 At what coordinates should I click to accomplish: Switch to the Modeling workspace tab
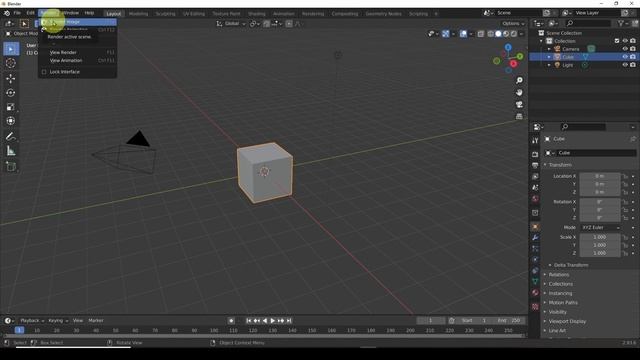point(138,14)
